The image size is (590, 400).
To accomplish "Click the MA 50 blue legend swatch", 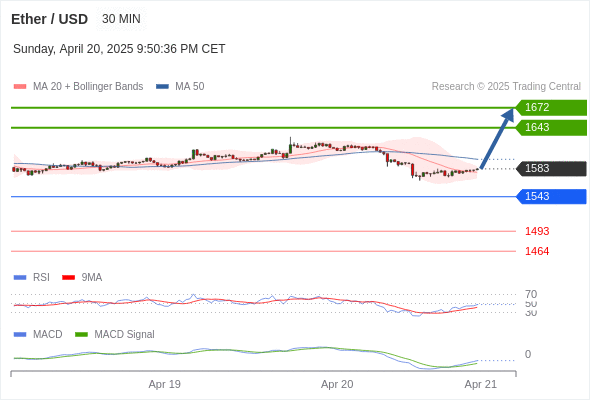I will (x=162, y=87).
